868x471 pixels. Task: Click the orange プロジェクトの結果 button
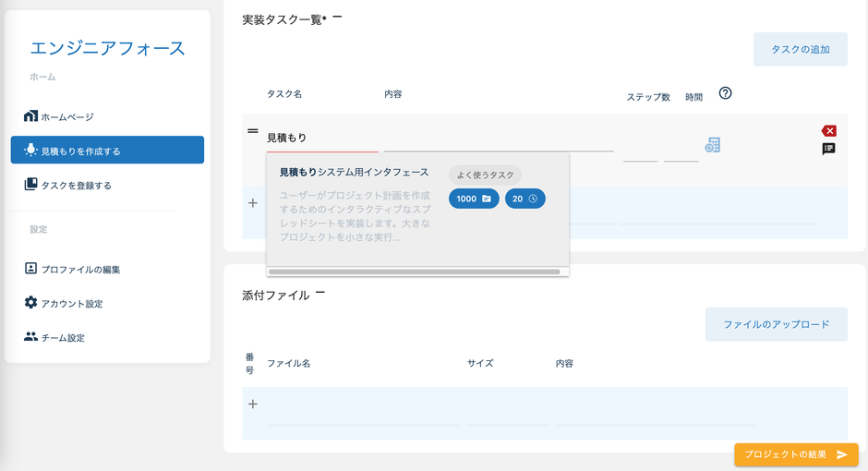pyautogui.click(x=795, y=454)
